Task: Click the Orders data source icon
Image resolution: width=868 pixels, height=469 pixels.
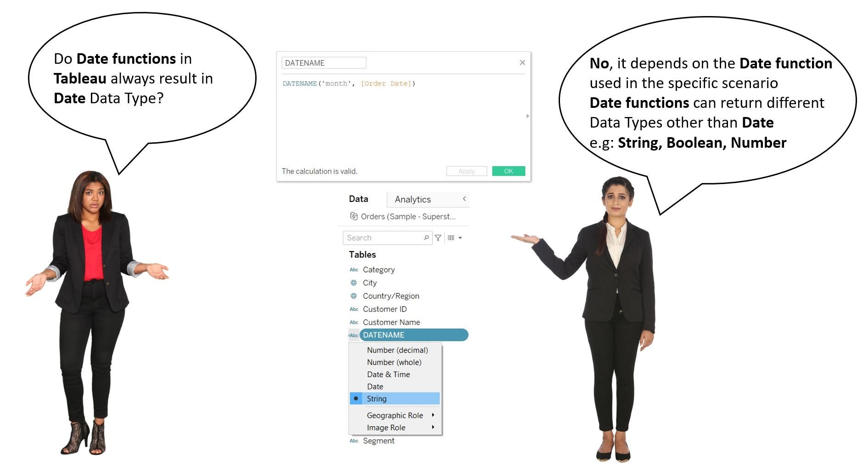Action: point(354,216)
